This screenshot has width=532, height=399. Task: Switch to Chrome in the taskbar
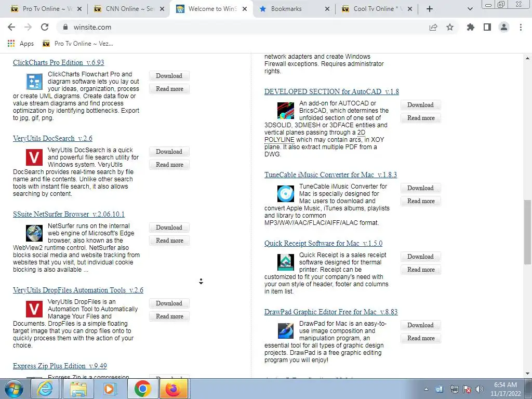coord(142,389)
